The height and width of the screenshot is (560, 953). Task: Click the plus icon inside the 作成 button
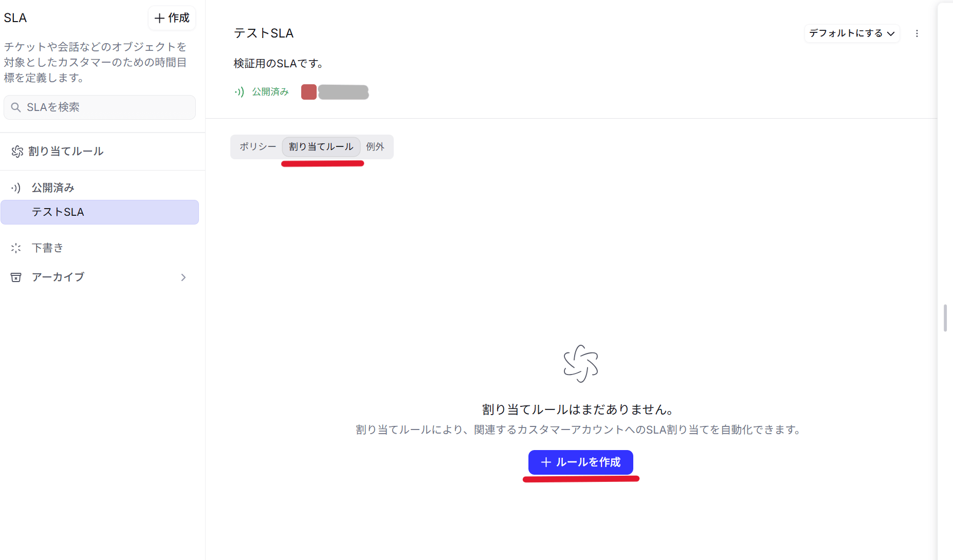159,18
